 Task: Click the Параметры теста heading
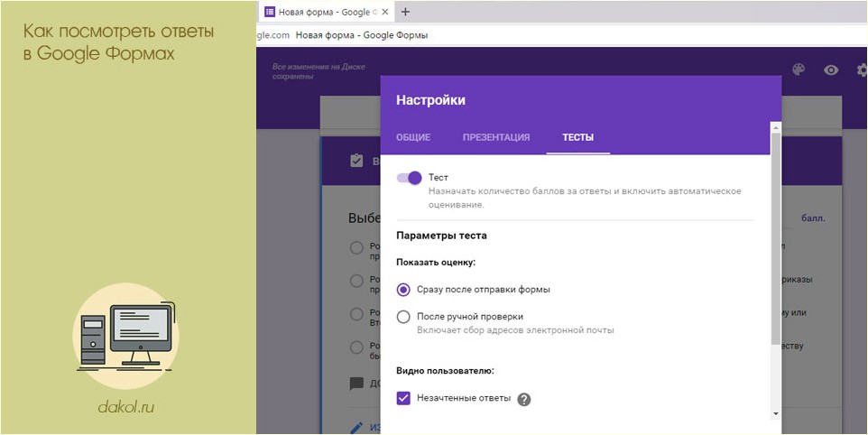coord(442,236)
